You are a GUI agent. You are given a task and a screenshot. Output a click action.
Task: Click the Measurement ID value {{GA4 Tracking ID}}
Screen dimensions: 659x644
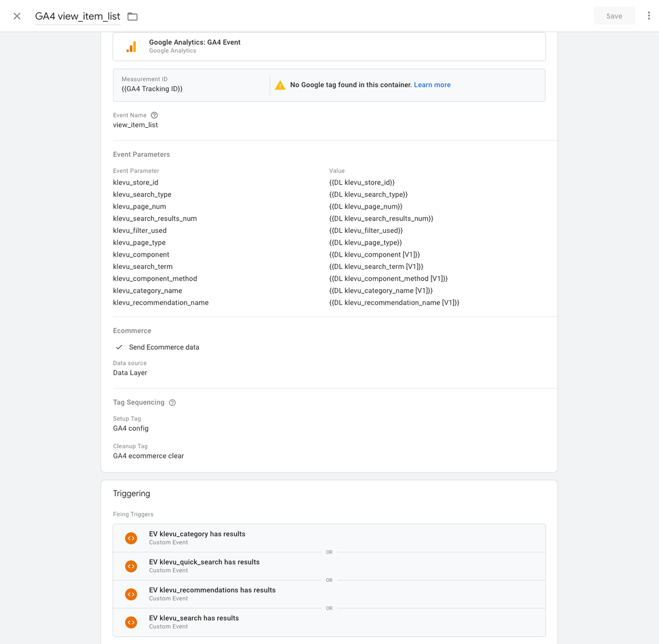[152, 89]
